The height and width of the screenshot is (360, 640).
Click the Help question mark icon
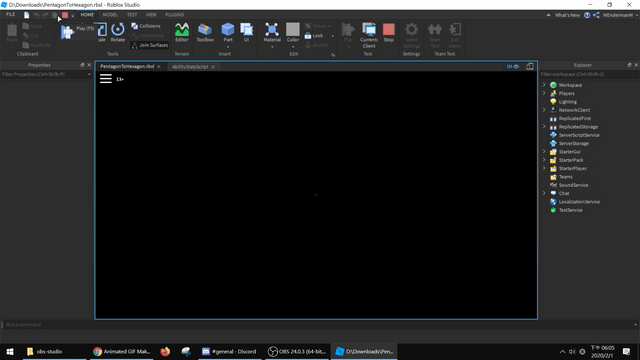click(x=587, y=15)
